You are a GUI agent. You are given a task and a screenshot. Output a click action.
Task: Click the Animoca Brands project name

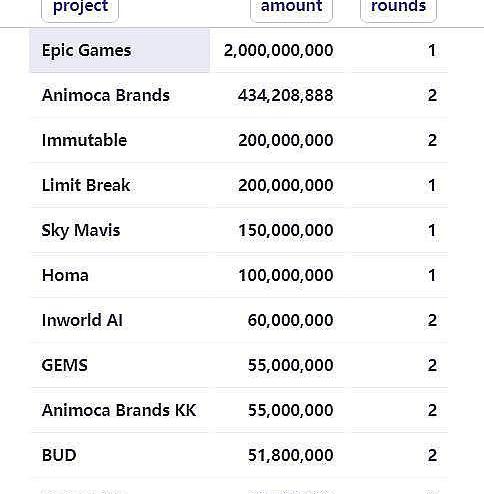coord(106,95)
